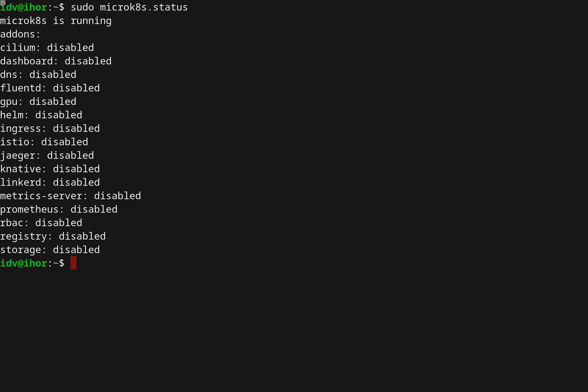Click the 'fluentd: disabled' line
Screen dimensions: 588x392
pos(50,88)
